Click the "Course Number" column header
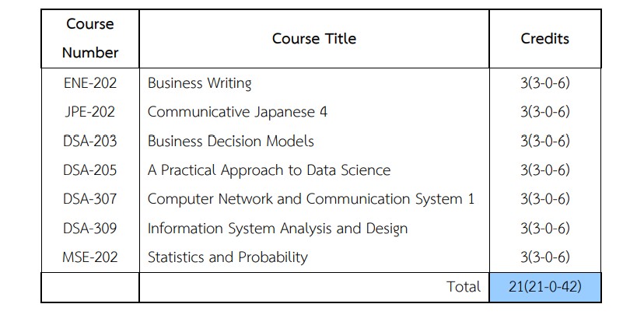644x325 pixels. point(90,38)
